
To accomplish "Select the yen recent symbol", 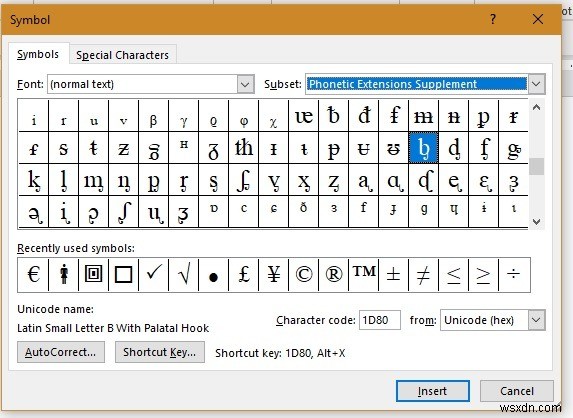I will pyautogui.click(x=273, y=274).
